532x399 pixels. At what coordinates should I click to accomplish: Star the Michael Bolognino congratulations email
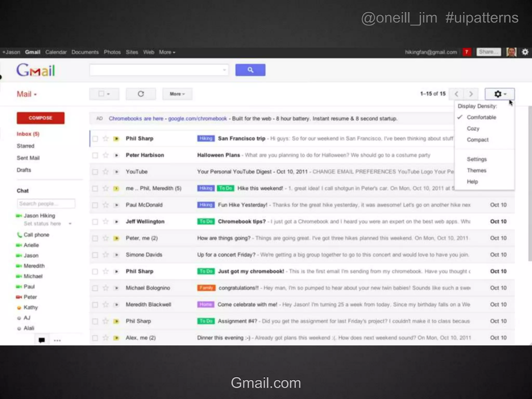coord(105,288)
